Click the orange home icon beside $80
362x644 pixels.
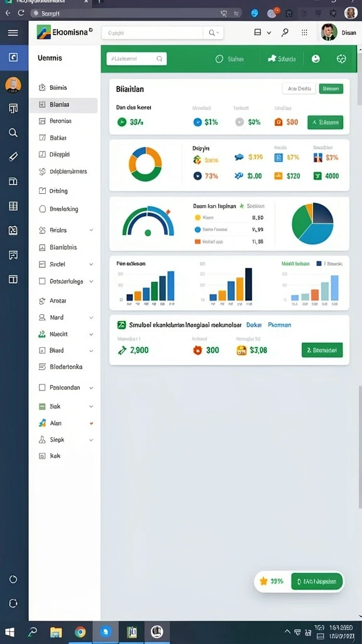point(278,122)
